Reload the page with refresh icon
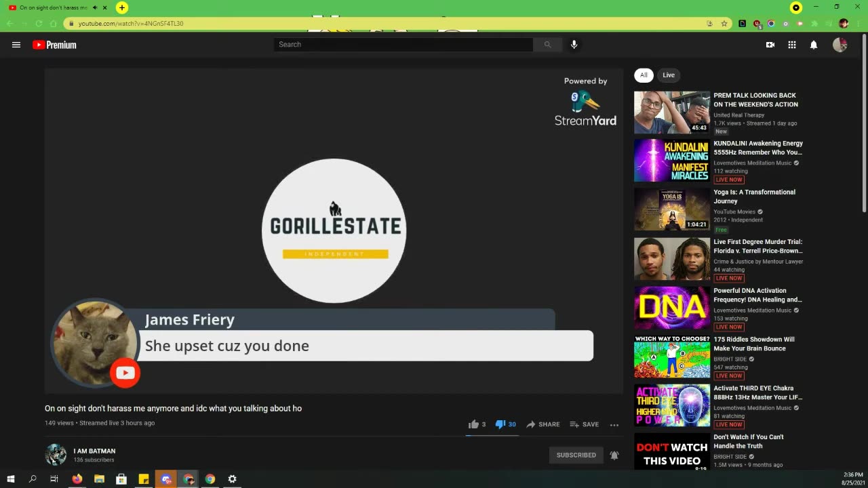The image size is (868, 488). 39,24
